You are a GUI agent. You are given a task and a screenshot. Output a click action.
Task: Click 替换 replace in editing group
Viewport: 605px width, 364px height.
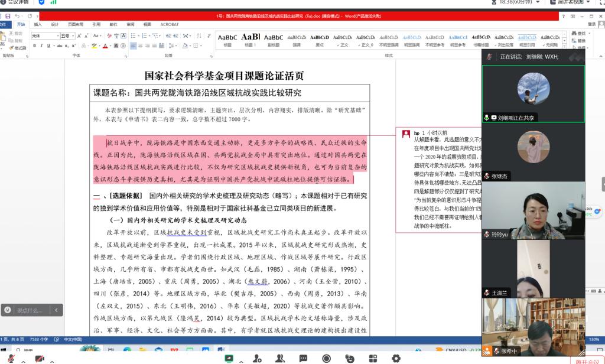coord(579,41)
